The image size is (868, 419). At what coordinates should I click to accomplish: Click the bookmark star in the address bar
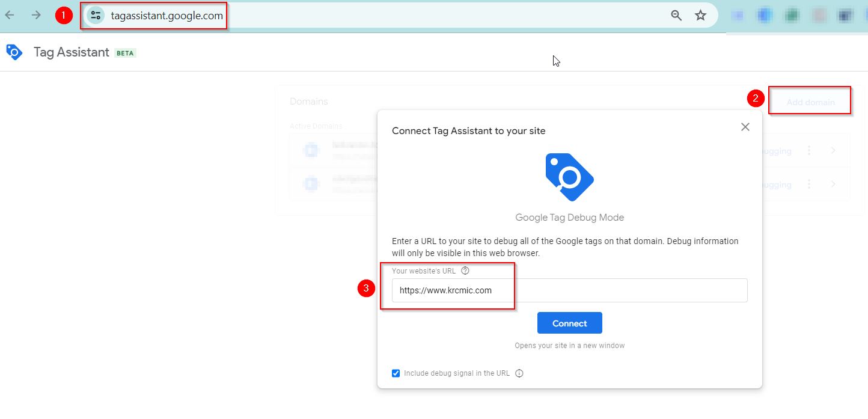[700, 15]
